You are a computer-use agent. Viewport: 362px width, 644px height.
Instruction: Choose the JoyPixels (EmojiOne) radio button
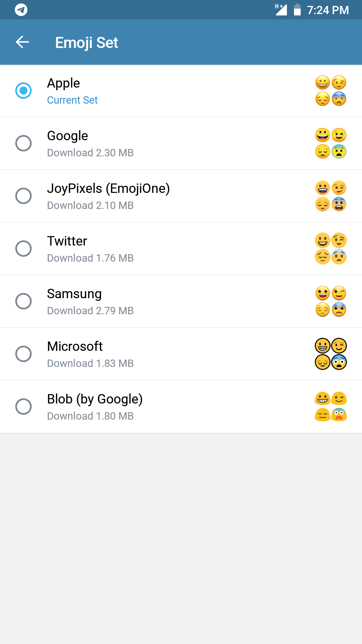tap(23, 196)
